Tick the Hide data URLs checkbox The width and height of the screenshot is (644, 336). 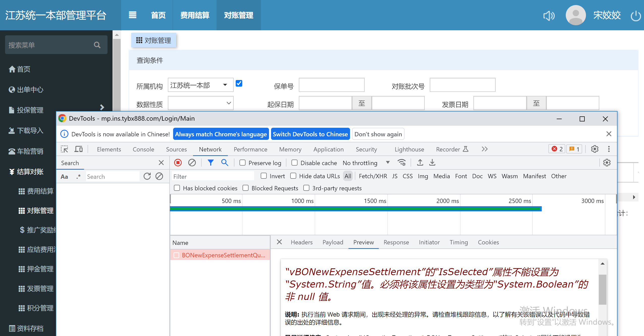point(293,176)
